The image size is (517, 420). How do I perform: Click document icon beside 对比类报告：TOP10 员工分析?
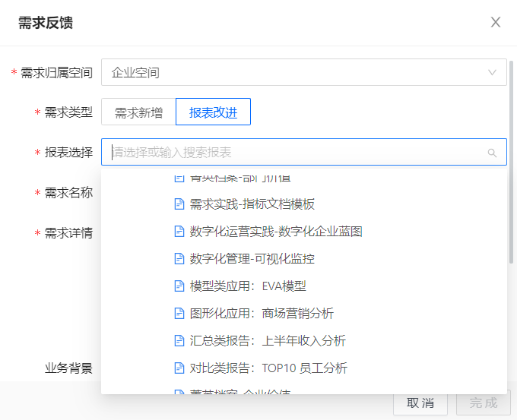click(179, 368)
